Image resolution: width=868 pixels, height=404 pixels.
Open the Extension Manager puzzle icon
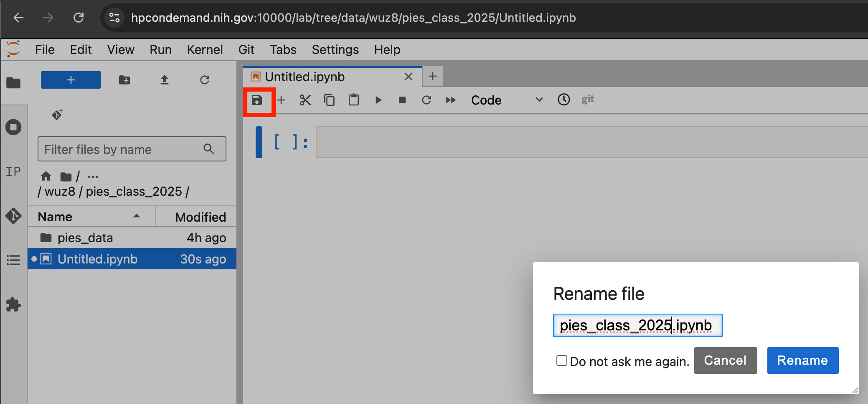[13, 304]
